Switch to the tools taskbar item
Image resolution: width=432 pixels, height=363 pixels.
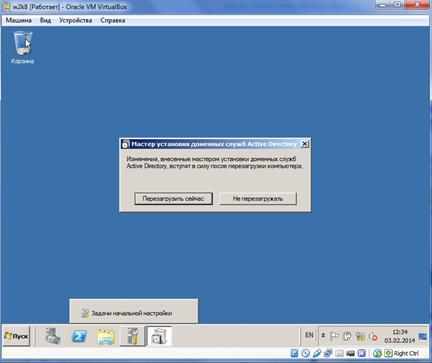(133, 336)
